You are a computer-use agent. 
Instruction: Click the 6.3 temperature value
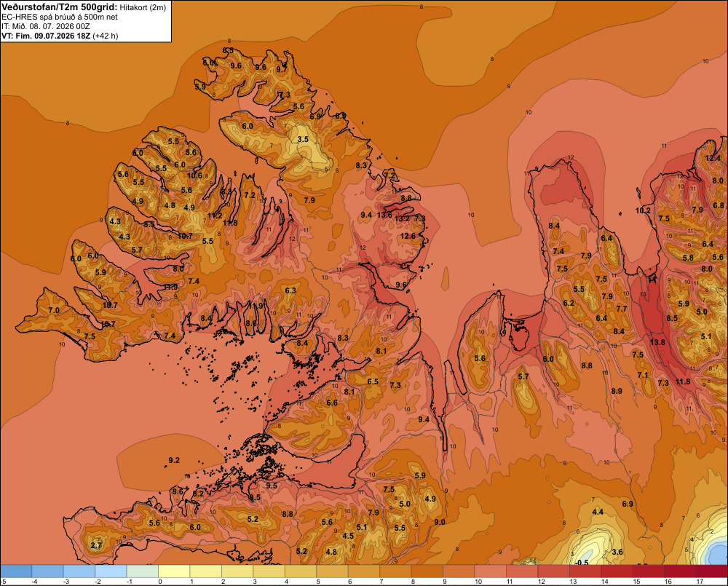click(290, 290)
